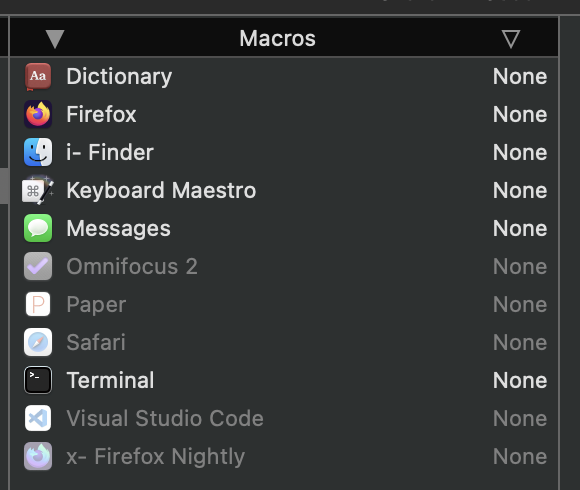The height and width of the screenshot is (490, 580).
Task: Choose the x- Firefox Nightly group
Action: (284, 456)
